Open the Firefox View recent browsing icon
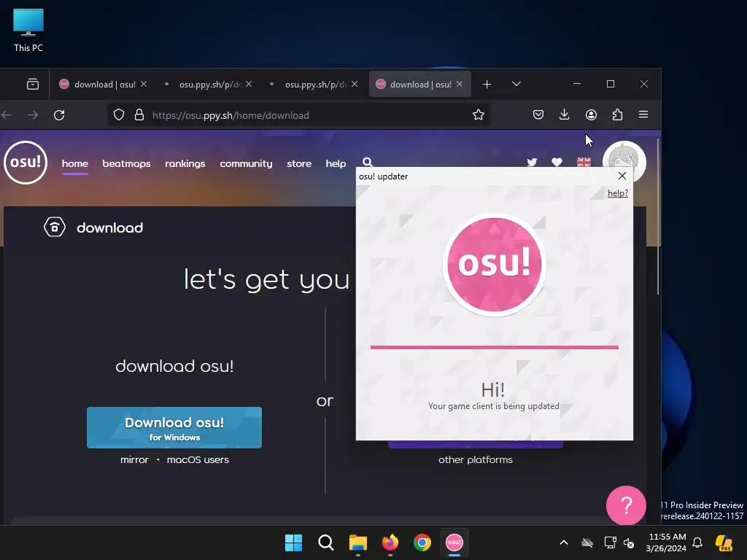 coord(33,85)
